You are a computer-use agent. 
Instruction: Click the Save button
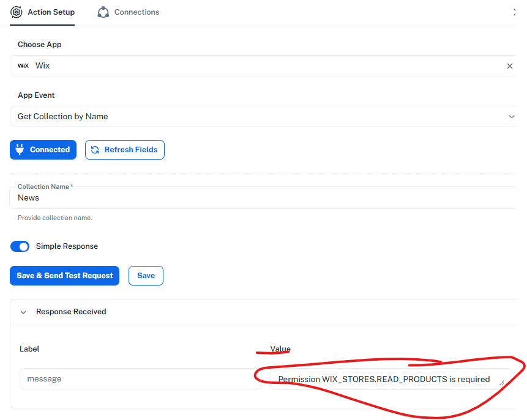(x=146, y=276)
